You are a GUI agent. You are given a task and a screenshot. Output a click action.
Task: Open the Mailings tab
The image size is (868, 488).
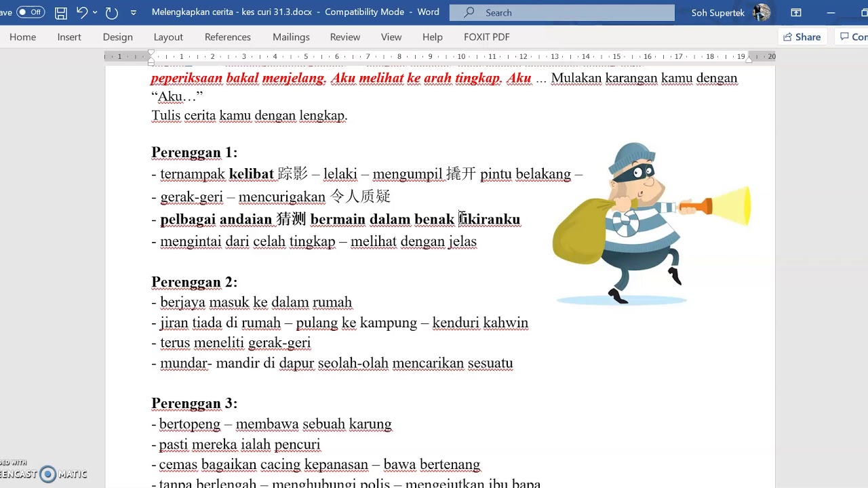point(291,37)
